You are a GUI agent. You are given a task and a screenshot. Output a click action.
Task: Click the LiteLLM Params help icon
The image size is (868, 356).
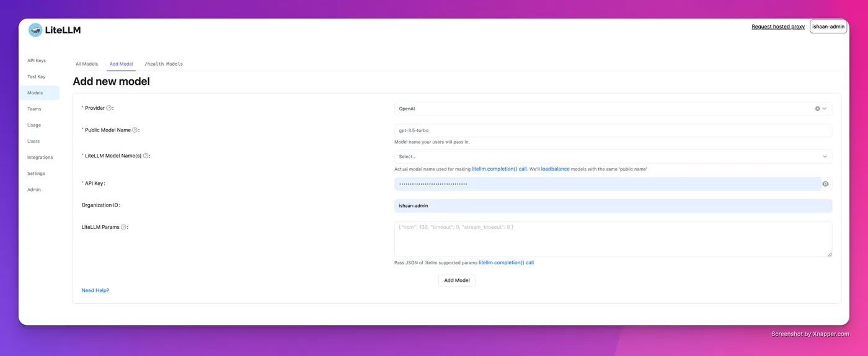tap(123, 227)
